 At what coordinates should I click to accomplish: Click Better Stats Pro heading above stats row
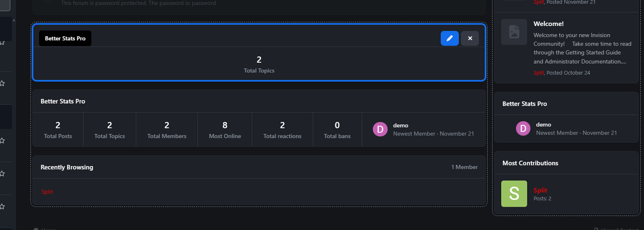[x=63, y=101]
